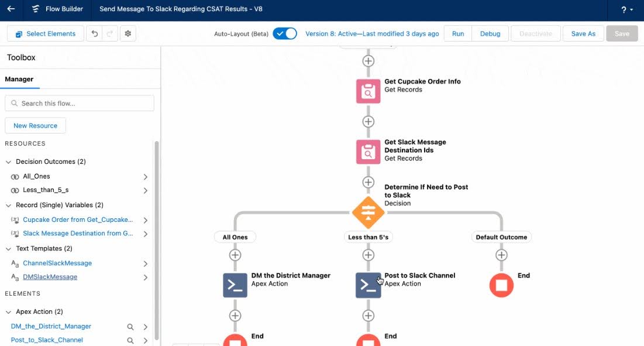Click the undo arrow icon
Screen dimensions: 644x346
[94, 34]
